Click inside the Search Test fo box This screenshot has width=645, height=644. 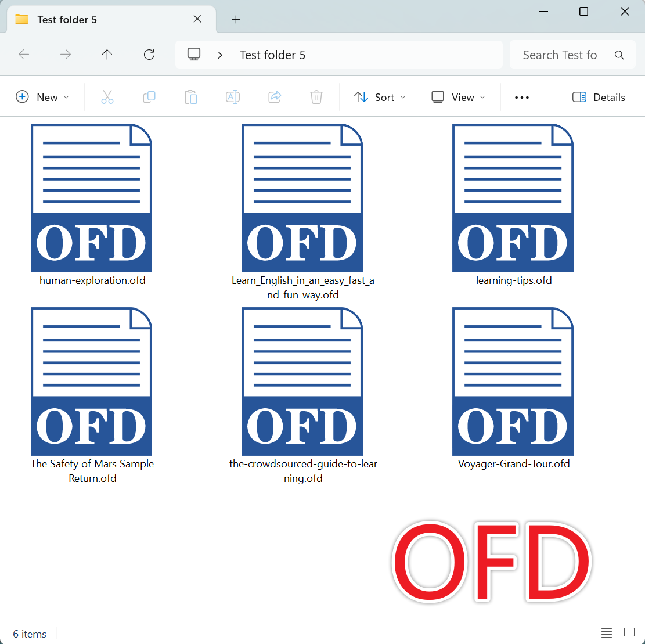pyautogui.click(x=560, y=54)
